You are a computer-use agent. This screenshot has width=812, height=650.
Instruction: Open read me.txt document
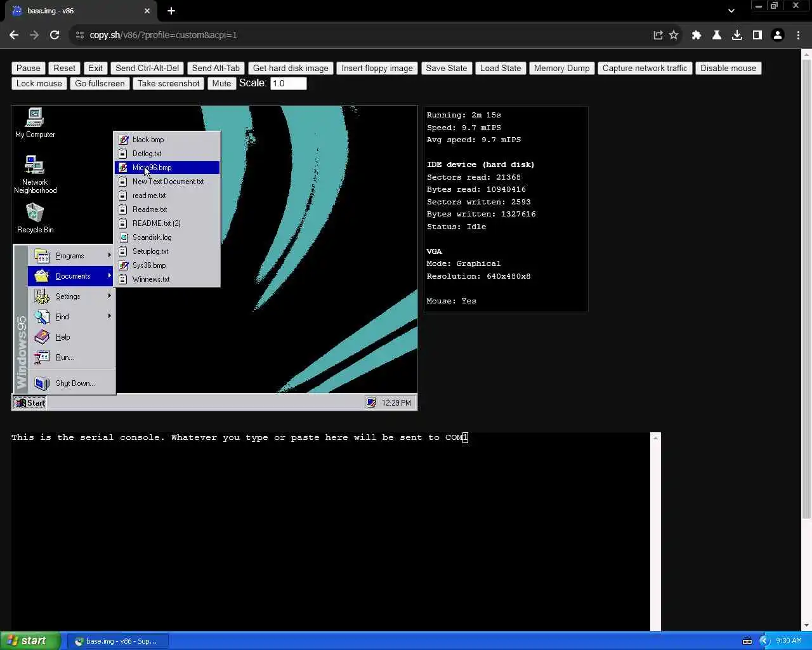tap(167, 196)
